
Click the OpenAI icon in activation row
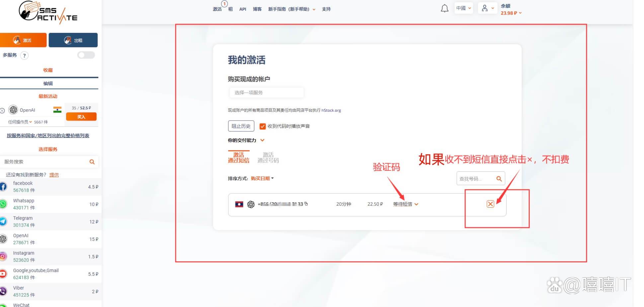click(251, 204)
